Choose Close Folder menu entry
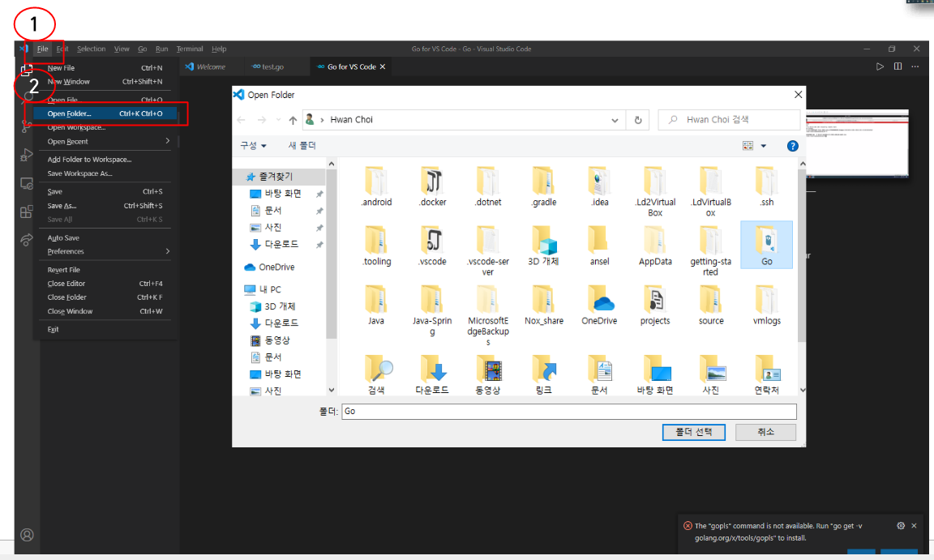This screenshot has height=560, width=934. 105,297
